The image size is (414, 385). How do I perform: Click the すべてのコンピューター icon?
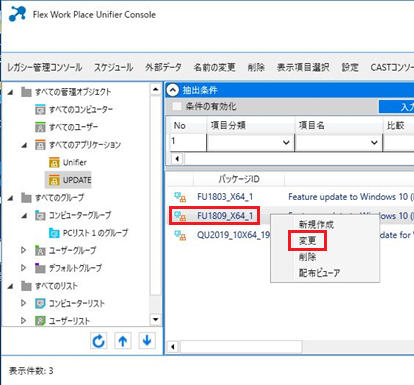40,109
